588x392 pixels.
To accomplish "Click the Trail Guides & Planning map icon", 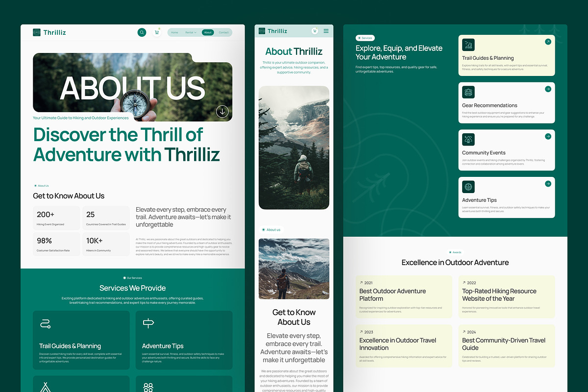I will pos(468,45).
